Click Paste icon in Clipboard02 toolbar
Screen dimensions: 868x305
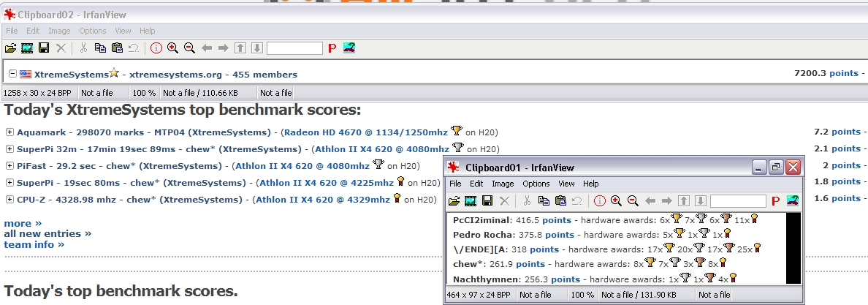[117, 48]
